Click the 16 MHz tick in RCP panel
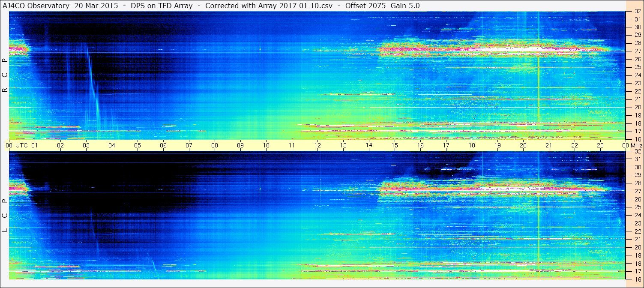 [x=638, y=139]
